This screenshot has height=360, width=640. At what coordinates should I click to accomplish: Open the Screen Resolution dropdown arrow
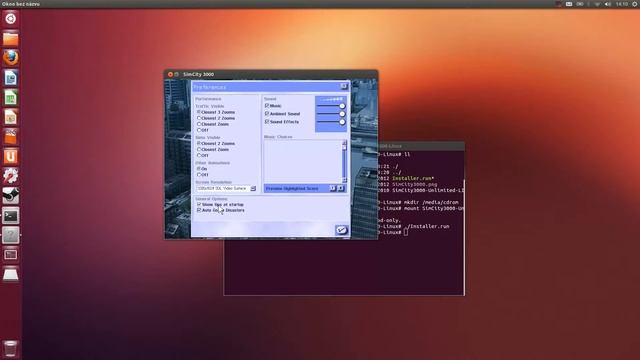click(x=253, y=188)
